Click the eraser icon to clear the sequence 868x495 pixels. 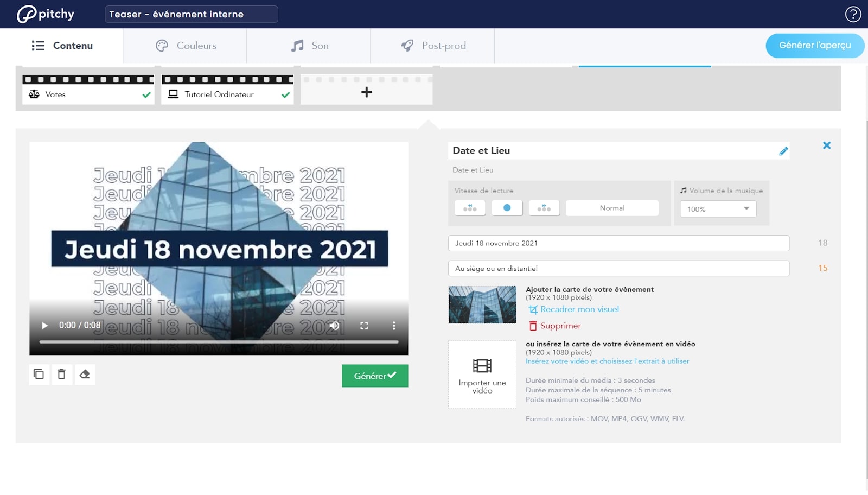point(85,375)
